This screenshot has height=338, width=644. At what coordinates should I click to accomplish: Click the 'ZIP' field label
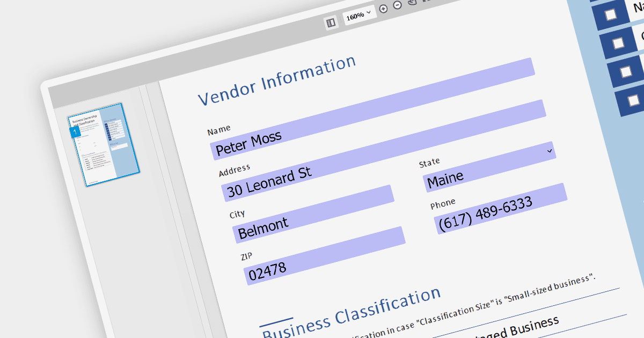[x=247, y=256]
